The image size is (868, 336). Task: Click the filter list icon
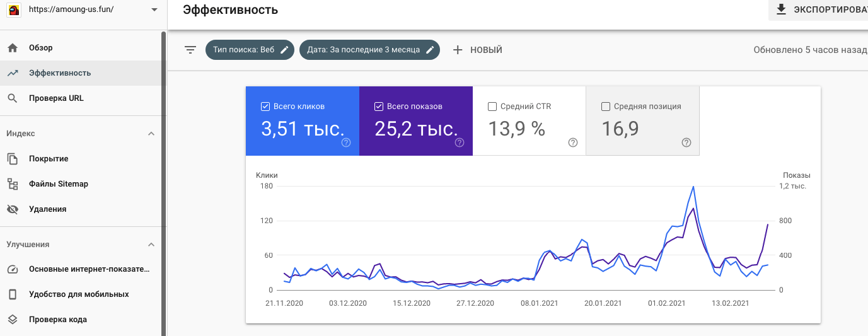(x=190, y=50)
